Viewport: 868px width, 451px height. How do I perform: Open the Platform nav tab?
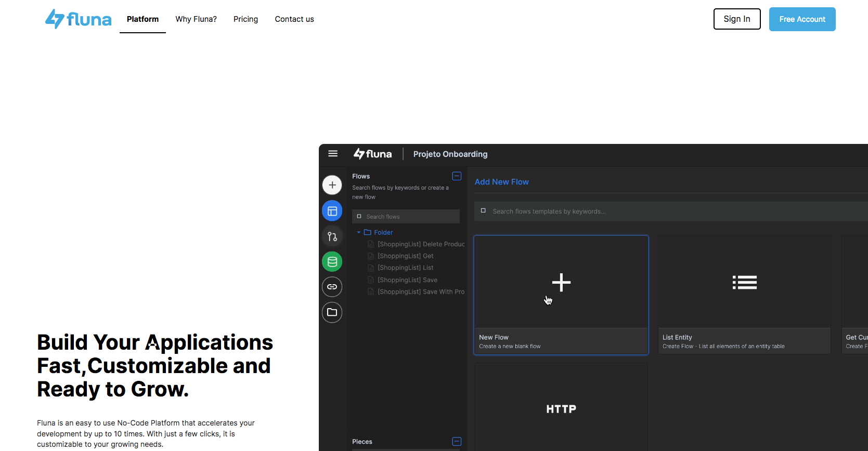142,19
